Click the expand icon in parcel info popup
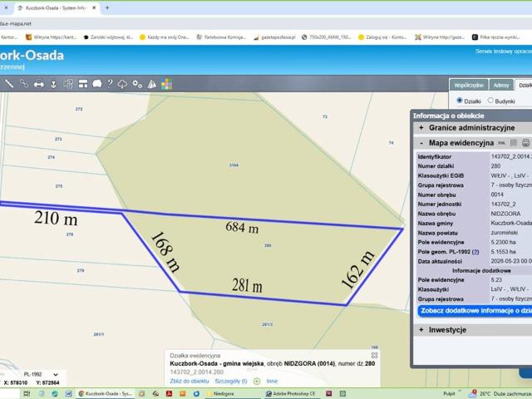 374,355
